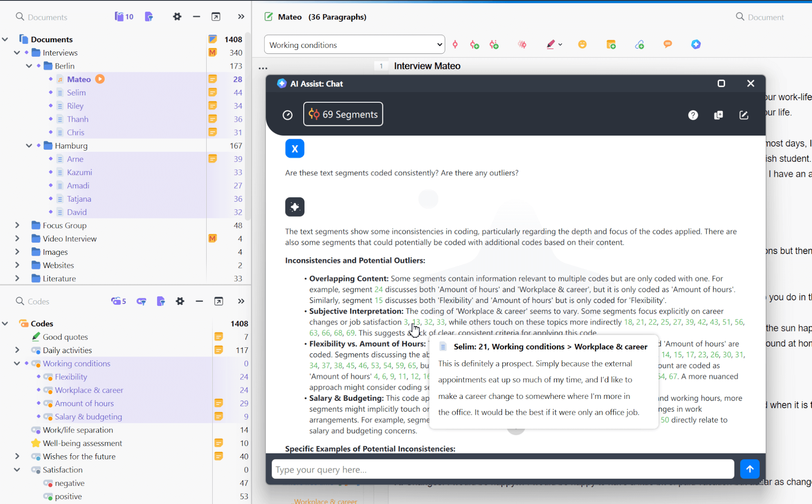Screen dimensions: 812x504
Task: Click the yellow memo badge next to Selim
Action: (213, 92)
